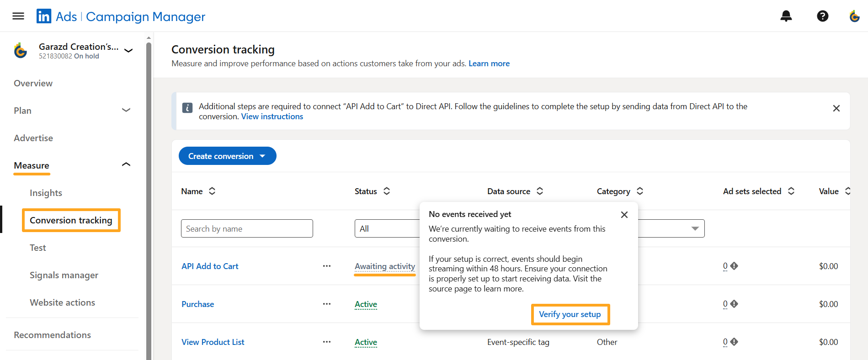Open Recommendations in the sidebar

52,335
